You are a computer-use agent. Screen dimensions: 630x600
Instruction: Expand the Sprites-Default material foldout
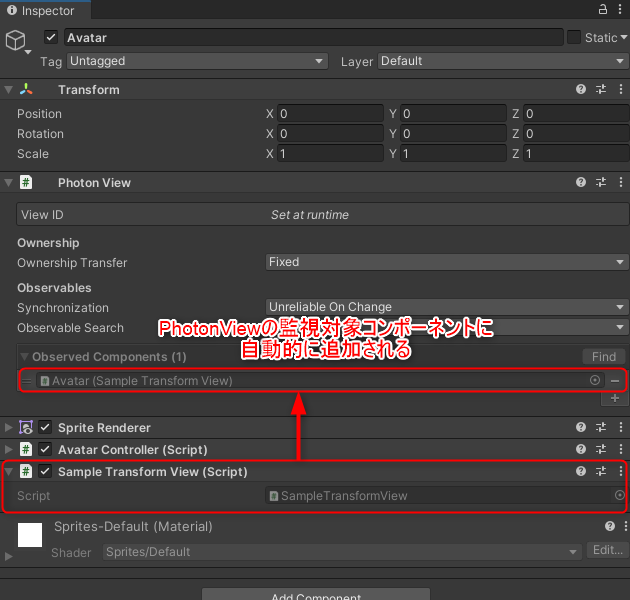click(x=8, y=556)
